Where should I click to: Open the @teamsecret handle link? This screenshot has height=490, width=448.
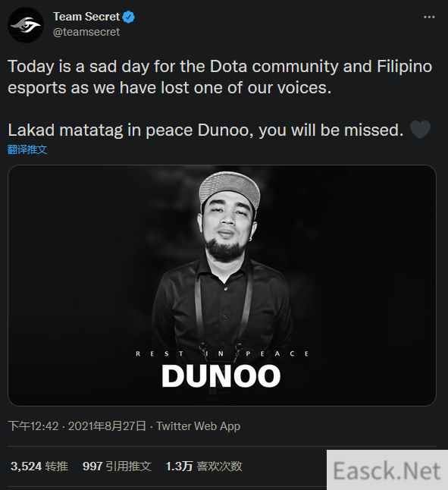(x=86, y=32)
